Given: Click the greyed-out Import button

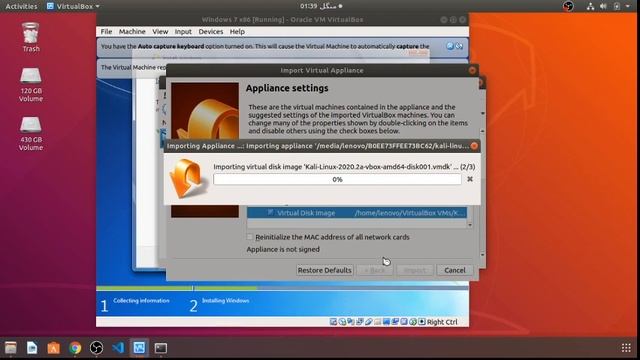Looking at the screenshot, I should click(415, 270).
